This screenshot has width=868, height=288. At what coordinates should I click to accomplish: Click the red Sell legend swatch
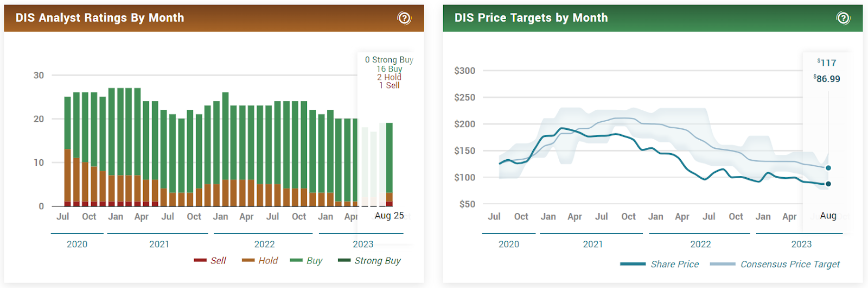click(200, 260)
